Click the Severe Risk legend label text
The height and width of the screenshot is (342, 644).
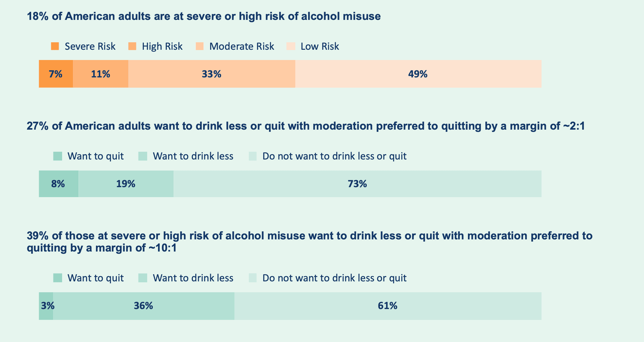90,46
